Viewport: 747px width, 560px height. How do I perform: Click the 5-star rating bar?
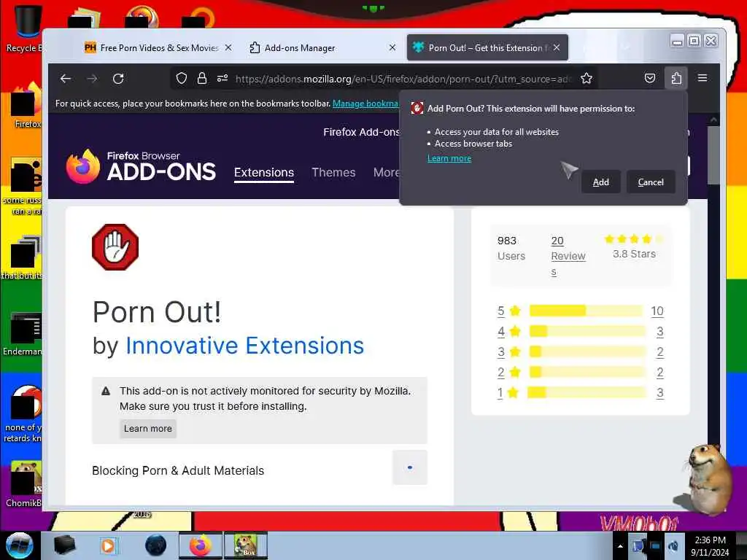point(586,311)
